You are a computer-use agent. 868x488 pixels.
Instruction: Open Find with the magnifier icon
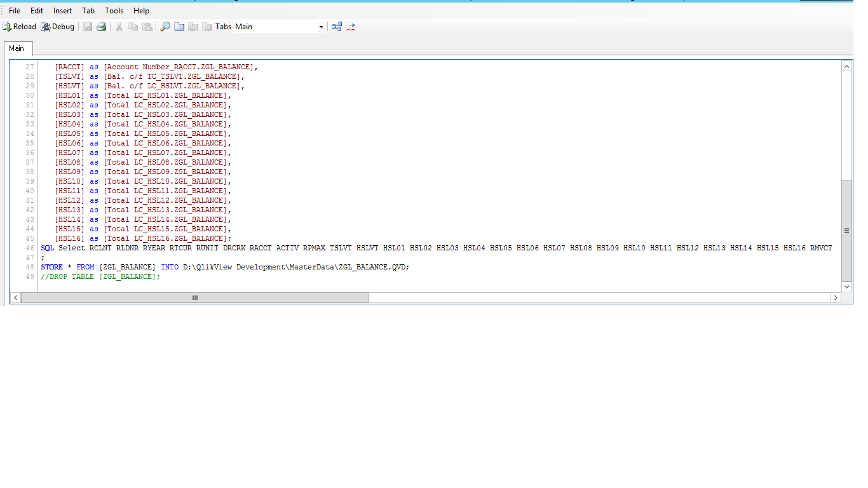pyautogui.click(x=165, y=27)
